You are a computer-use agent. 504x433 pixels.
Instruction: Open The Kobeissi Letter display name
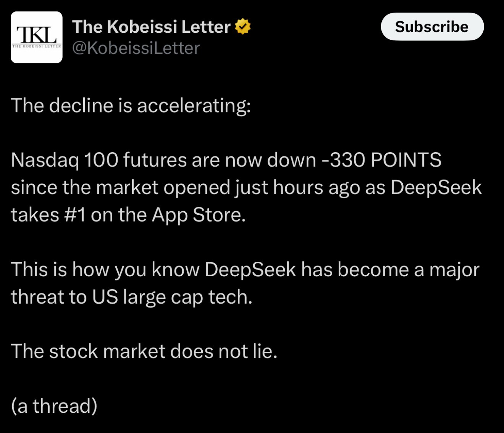[151, 27]
